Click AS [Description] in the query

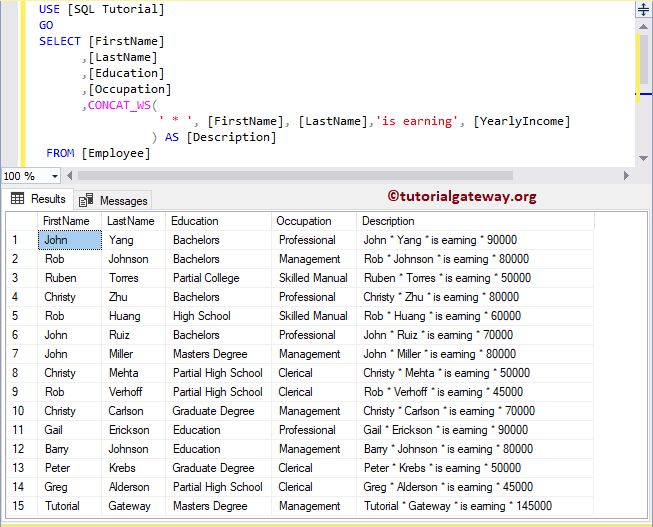point(221,137)
